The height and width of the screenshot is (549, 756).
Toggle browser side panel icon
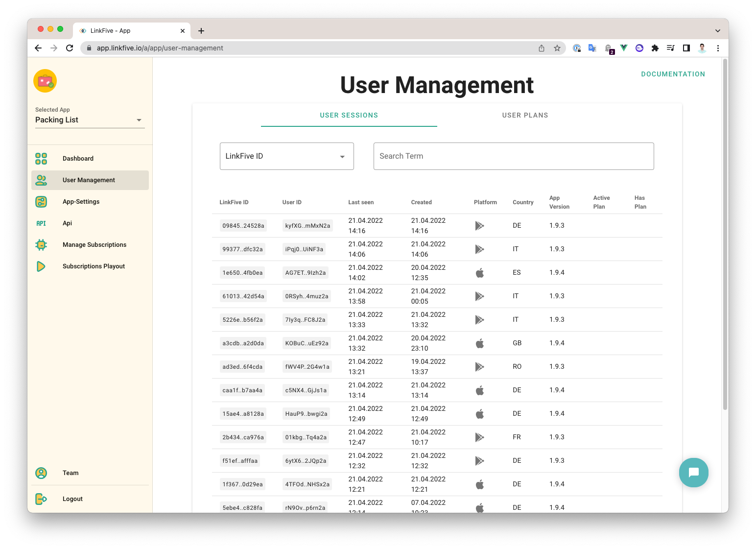[686, 48]
